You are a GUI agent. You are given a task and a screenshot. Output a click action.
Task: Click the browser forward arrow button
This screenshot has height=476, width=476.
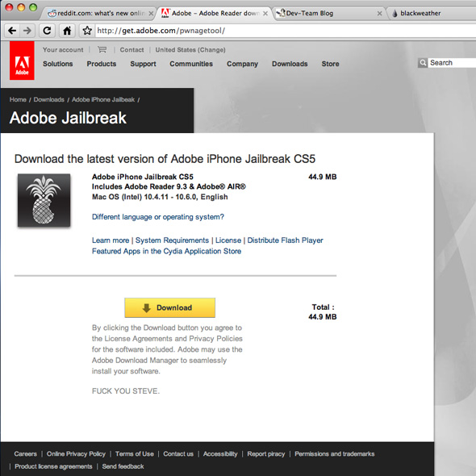27,31
